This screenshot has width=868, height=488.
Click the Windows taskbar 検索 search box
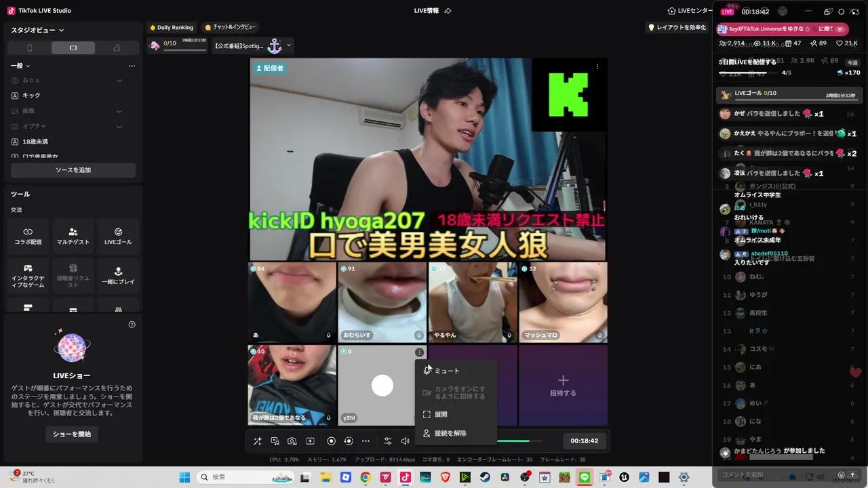click(x=247, y=477)
